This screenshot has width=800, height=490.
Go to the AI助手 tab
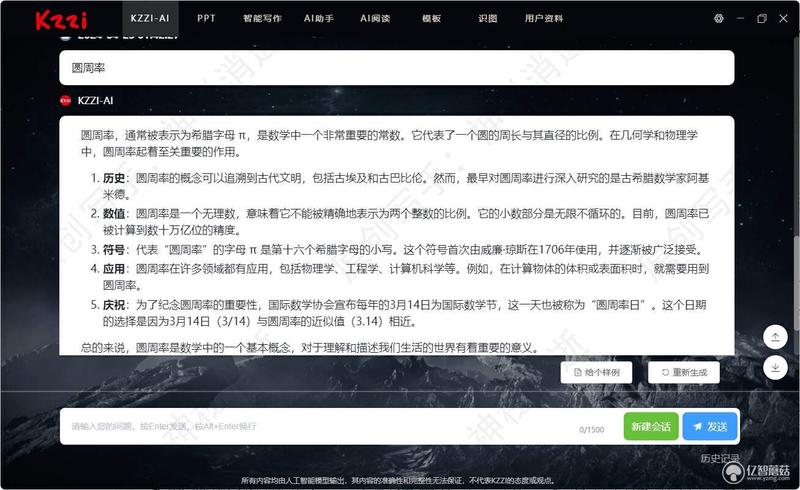[319, 18]
